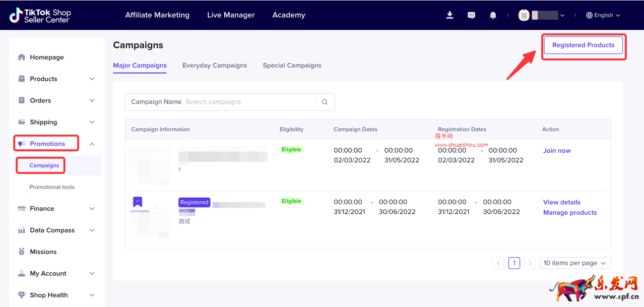Screen dimensions: 644x307
Task: Click the TikTok Shop Seller Center logo
Action: pyautogui.click(x=40, y=15)
